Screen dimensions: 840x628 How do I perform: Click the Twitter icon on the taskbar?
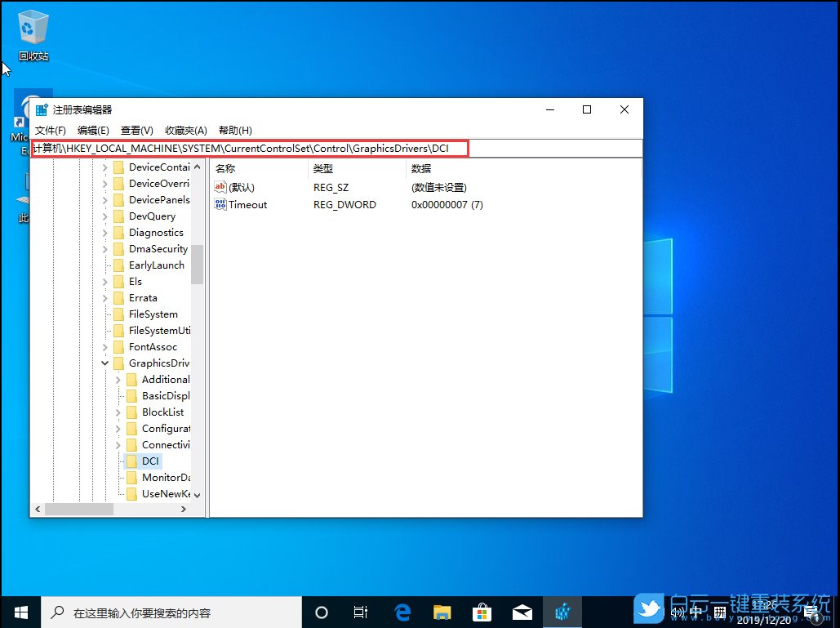[x=649, y=608]
